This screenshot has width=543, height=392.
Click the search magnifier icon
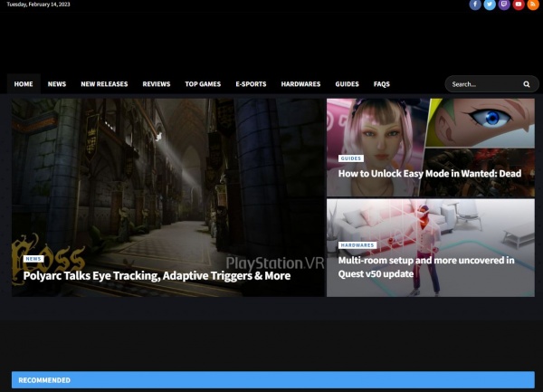[x=527, y=84]
